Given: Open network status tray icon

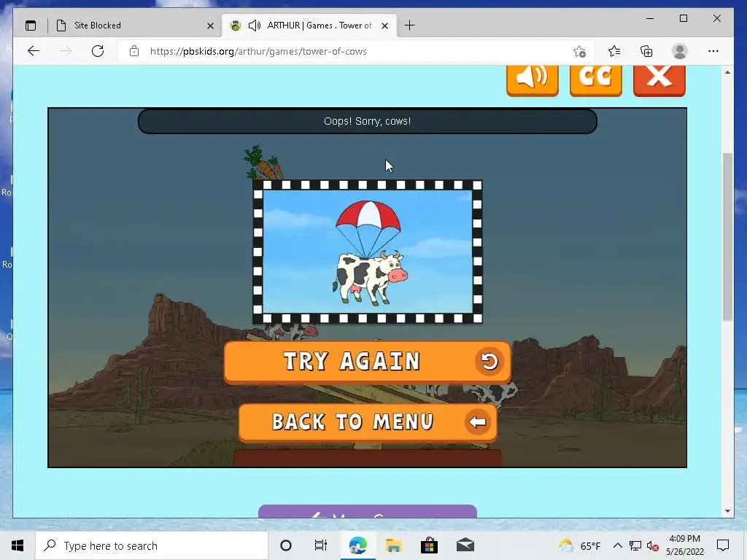Looking at the screenshot, I should coord(635,545).
